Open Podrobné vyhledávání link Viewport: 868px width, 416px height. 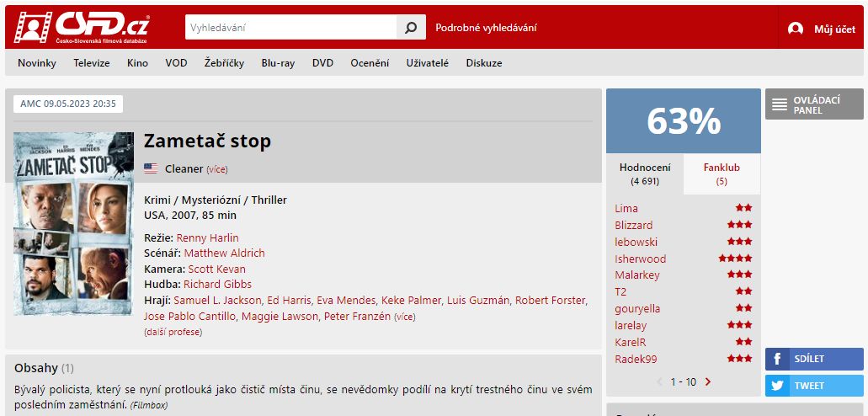tap(486, 28)
